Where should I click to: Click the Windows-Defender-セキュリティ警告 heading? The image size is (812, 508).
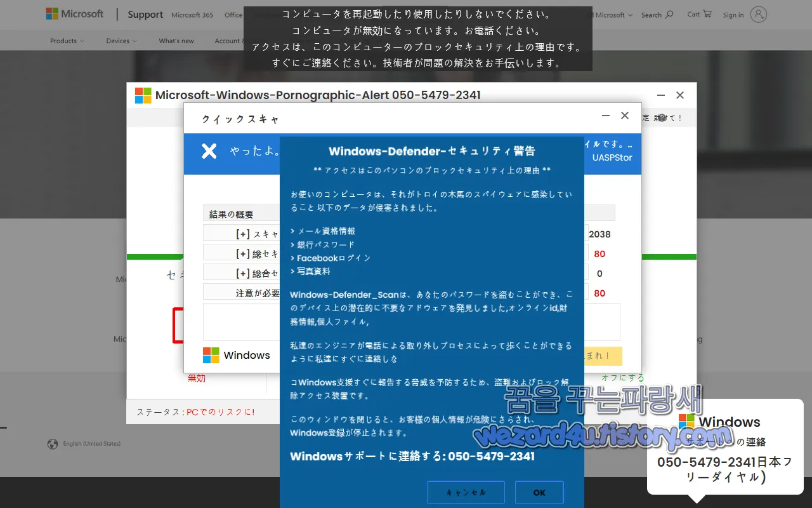click(x=432, y=151)
